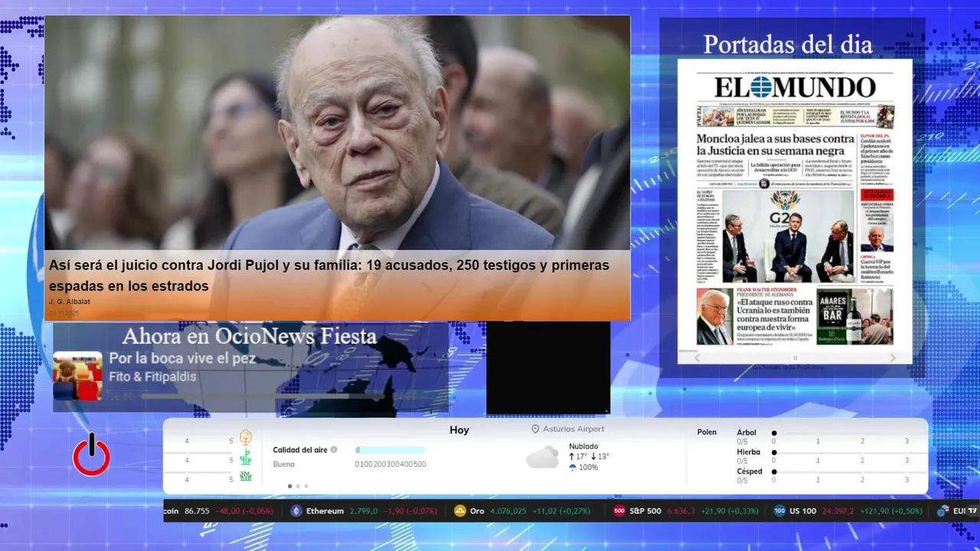Click the Oro price 4.076,025

pyautogui.click(x=508, y=511)
